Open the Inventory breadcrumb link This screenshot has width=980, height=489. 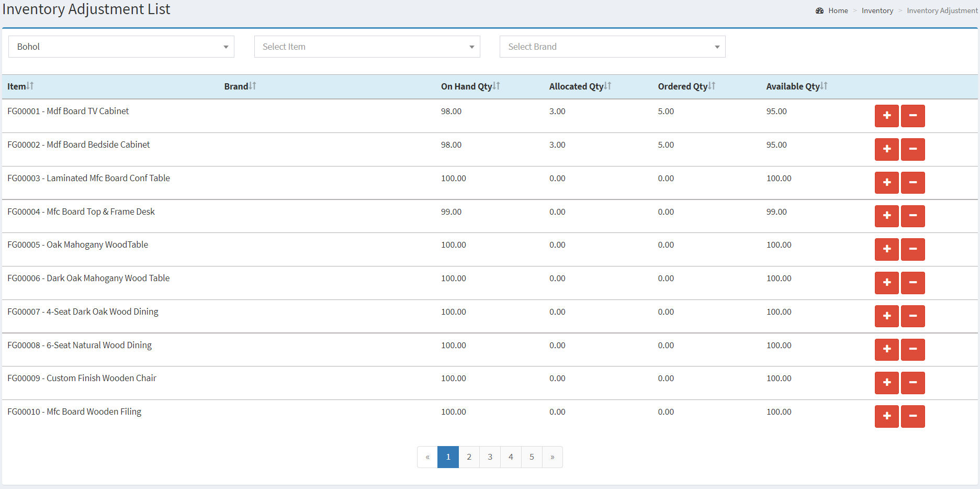point(877,10)
